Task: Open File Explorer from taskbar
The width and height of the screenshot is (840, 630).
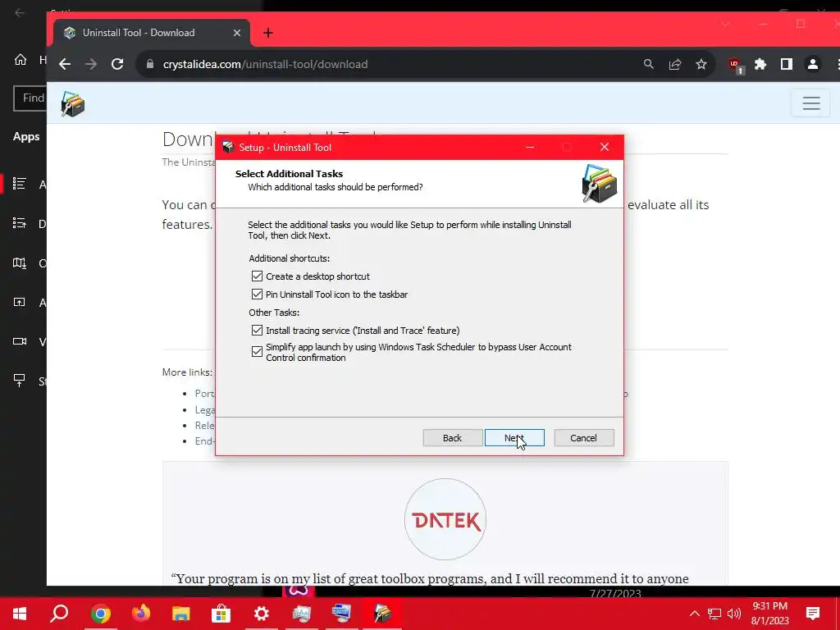Action: tap(181, 614)
